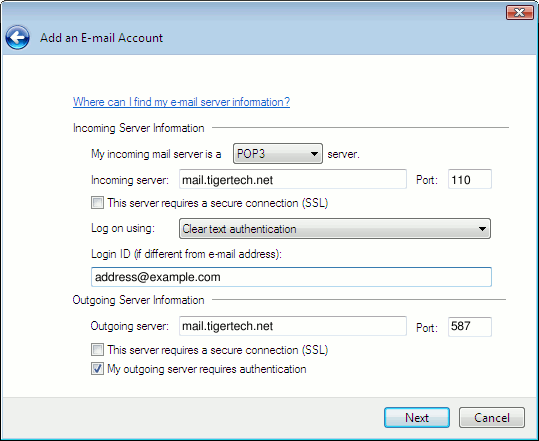Open the POP3 server type dropdown

pyautogui.click(x=278, y=154)
